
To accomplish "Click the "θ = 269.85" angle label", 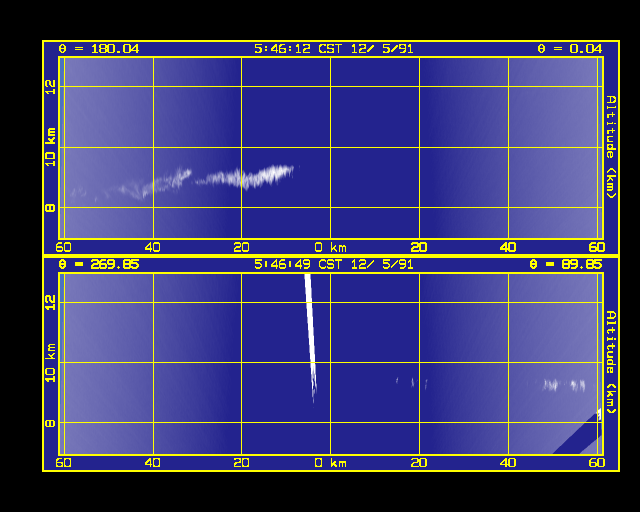I will [99, 265].
